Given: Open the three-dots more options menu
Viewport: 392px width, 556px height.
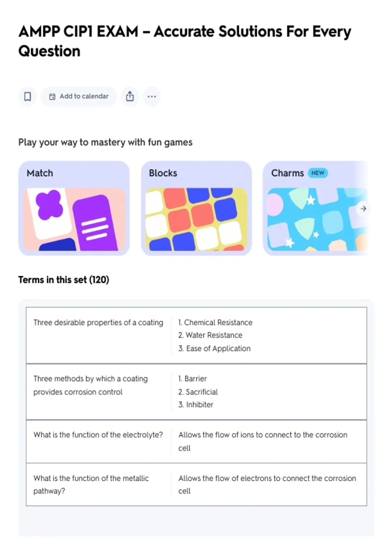Looking at the screenshot, I should click(152, 96).
